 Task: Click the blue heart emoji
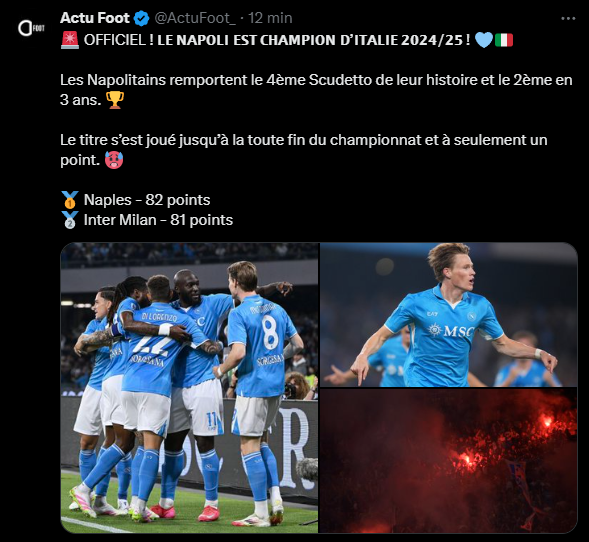click(x=484, y=40)
